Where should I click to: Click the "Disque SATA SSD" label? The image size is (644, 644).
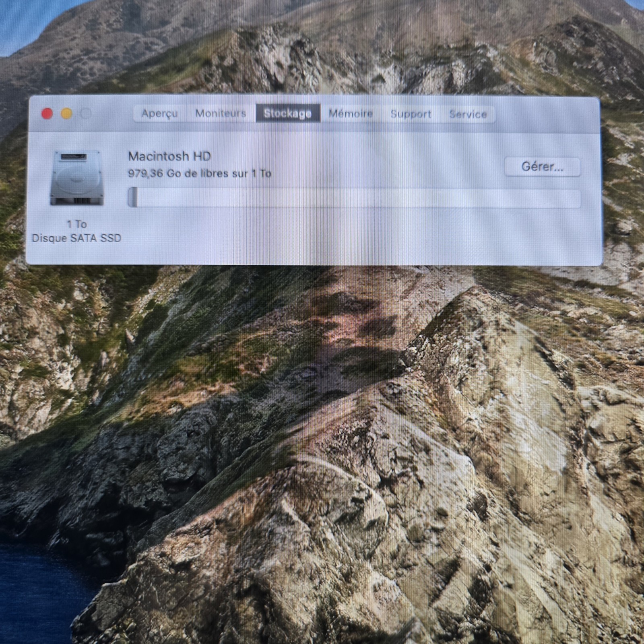pyautogui.click(x=76, y=238)
